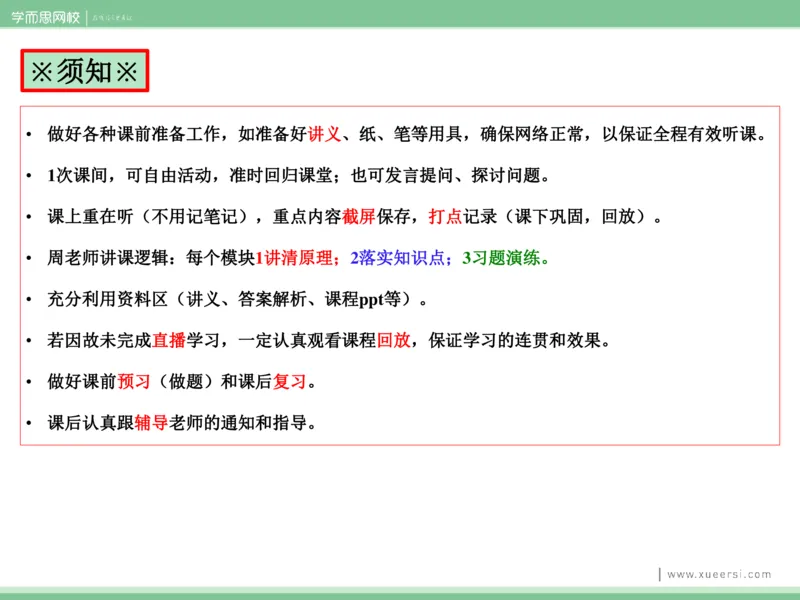Click the blue text 2落实知识点

[x=397, y=258]
